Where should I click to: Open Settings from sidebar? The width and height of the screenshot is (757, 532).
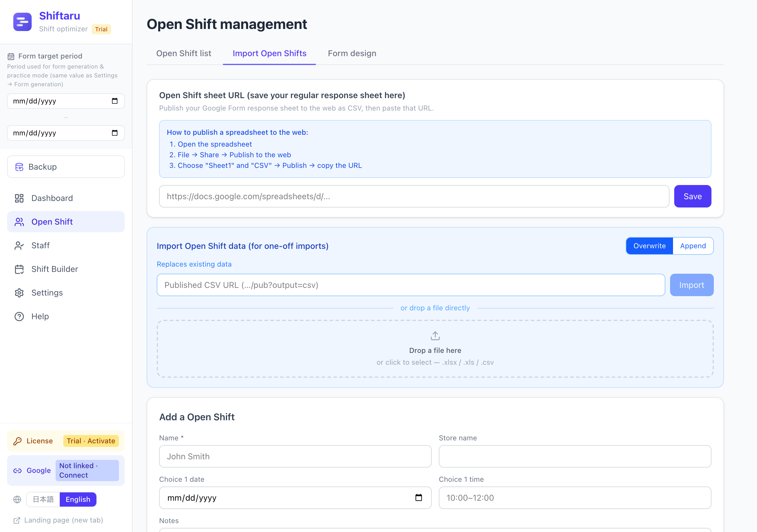[x=66, y=293]
